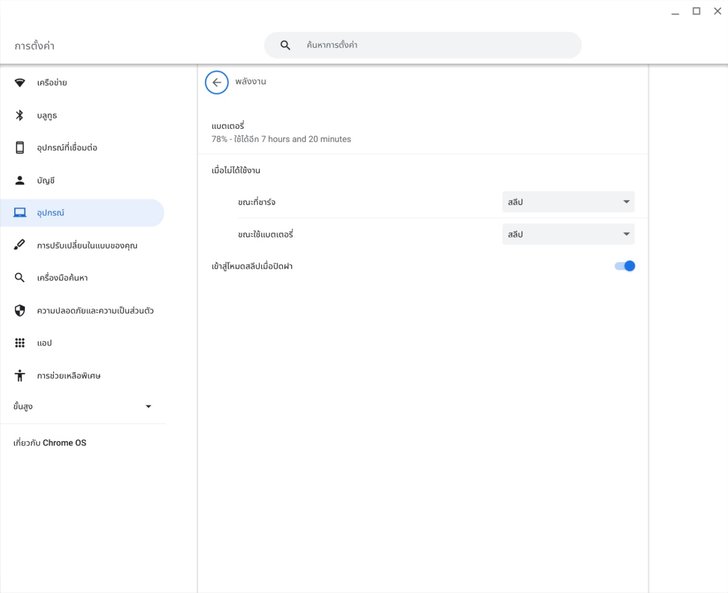728x593 pixels.
Task: Open the on-battery idle action dropdown
Action: coord(568,234)
